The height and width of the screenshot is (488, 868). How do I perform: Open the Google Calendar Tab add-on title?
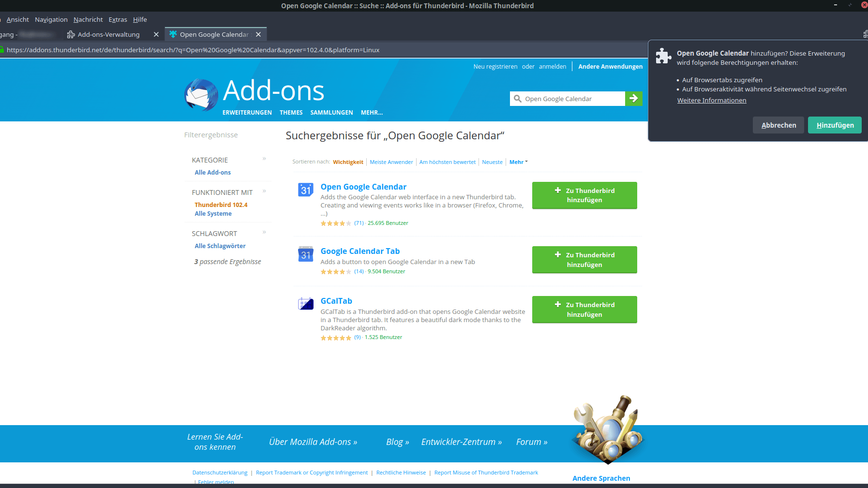(x=360, y=251)
